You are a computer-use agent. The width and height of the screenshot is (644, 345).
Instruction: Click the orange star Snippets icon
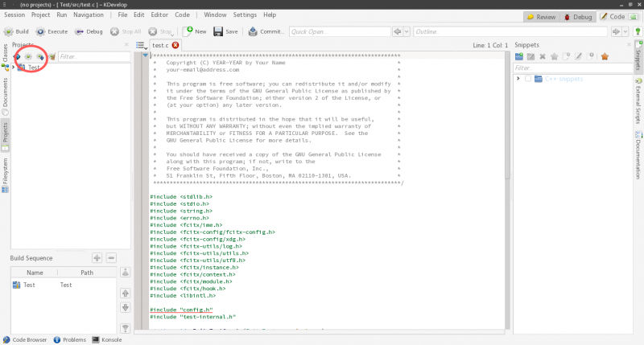[x=605, y=56]
